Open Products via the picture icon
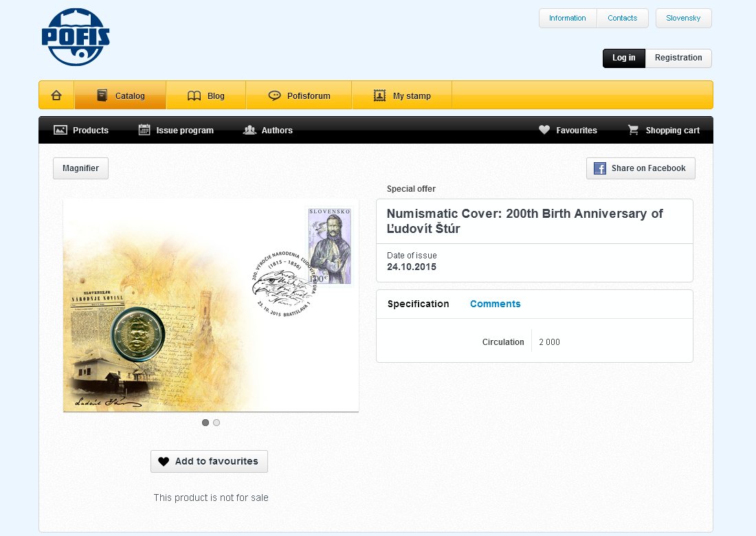Image resolution: width=756 pixels, height=536 pixels. pyautogui.click(x=60, y=130)
